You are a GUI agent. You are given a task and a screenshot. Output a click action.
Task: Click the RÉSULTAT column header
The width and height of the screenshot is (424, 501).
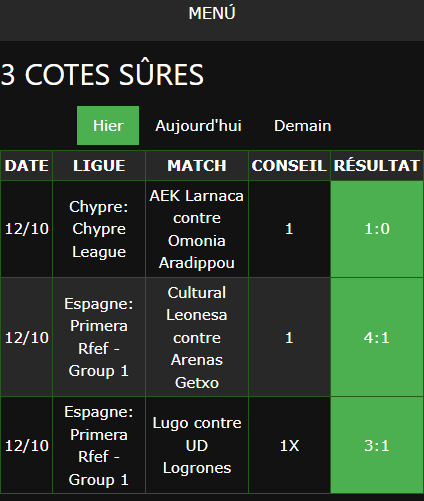[x=377, y=166]
